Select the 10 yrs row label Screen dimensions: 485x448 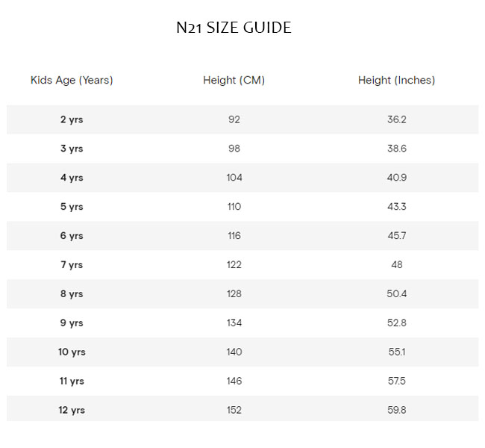pos(72,352)
